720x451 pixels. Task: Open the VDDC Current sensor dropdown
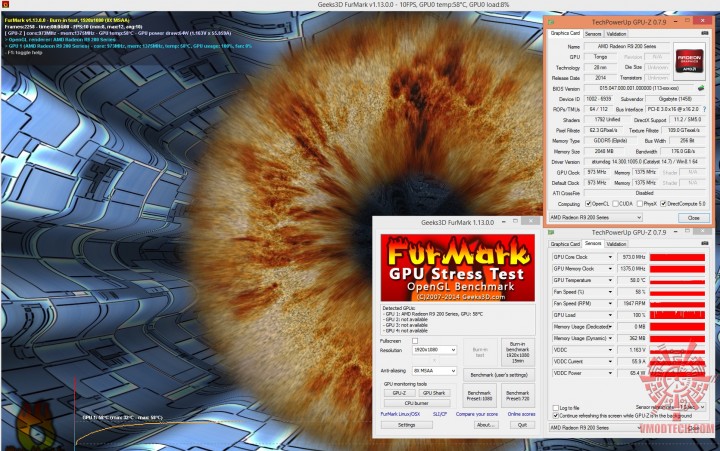point(610,361)
